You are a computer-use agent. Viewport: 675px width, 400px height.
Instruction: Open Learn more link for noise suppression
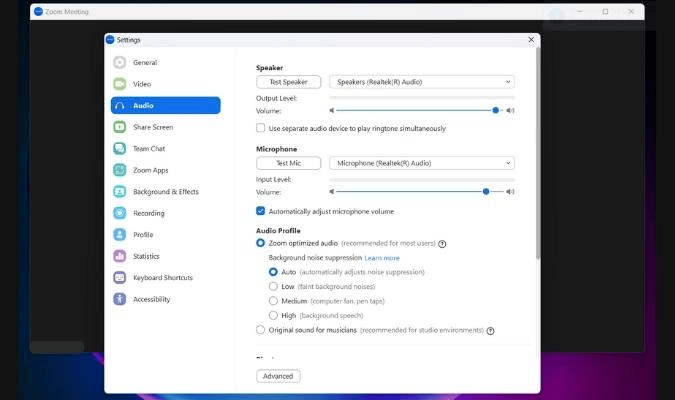(x=382, y=258)
